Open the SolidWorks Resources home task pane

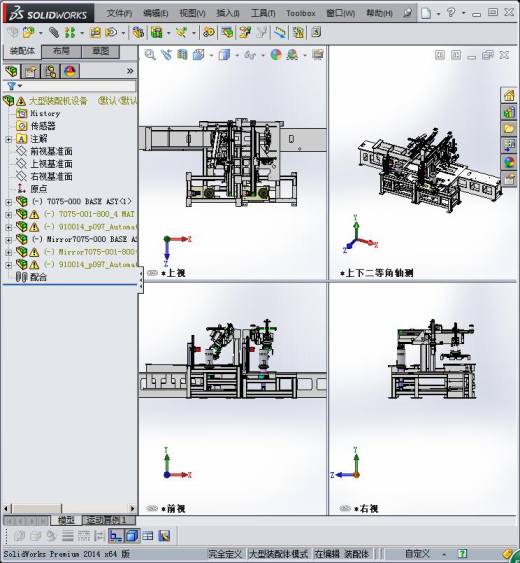(x=509, y=96)
